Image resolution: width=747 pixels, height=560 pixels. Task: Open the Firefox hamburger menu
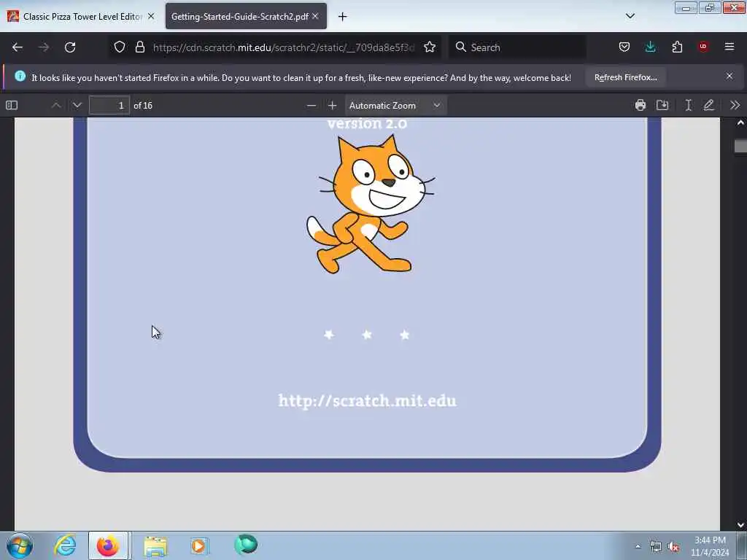[729, 47]
